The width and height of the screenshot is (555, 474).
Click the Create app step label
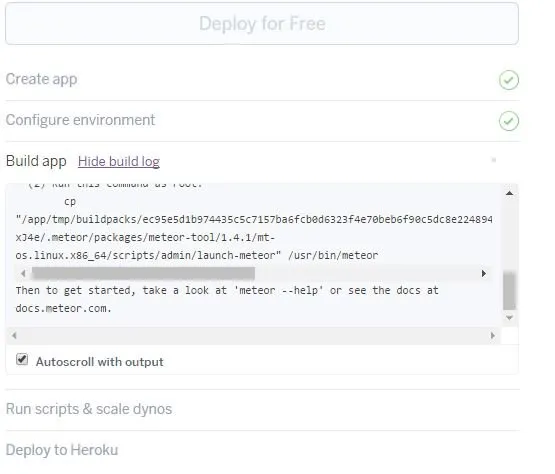point(41,79)
